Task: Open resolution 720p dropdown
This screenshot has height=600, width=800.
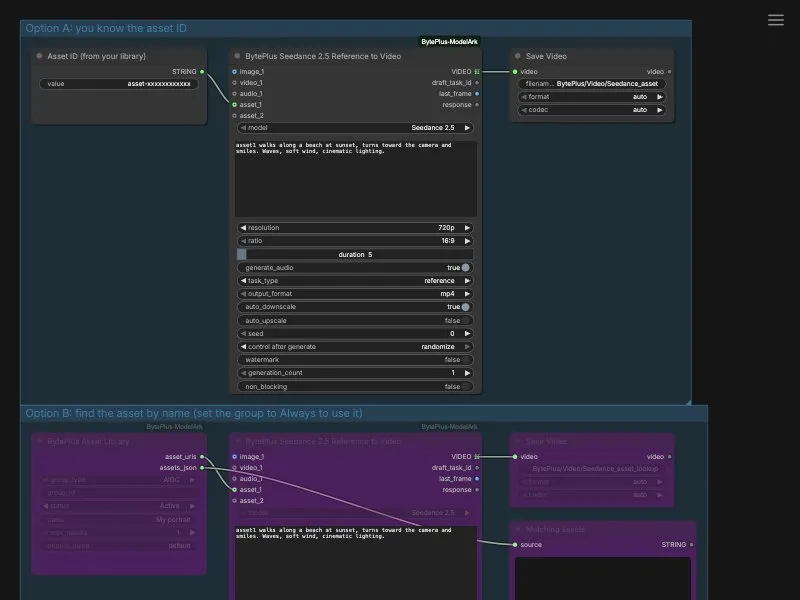Action: [x=355, y=228]
